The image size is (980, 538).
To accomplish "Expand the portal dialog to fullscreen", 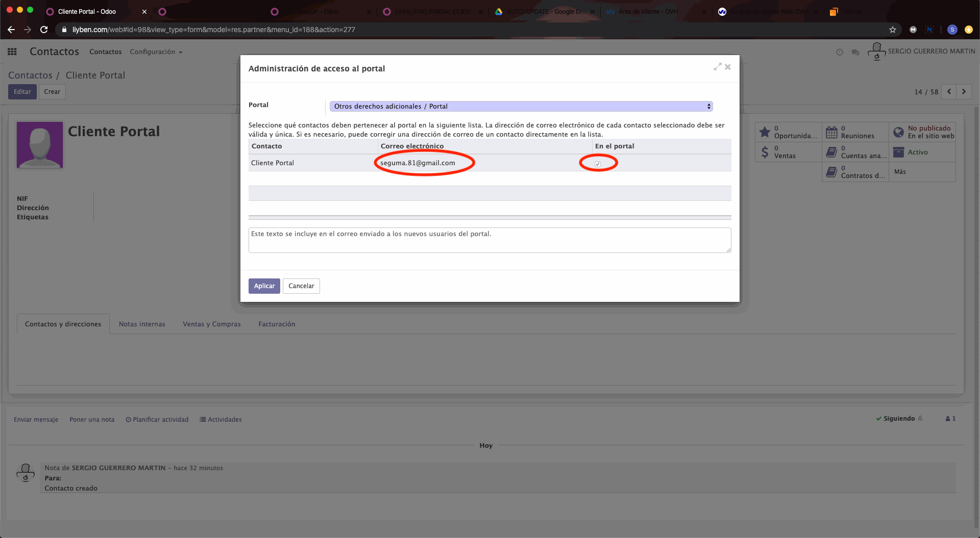I will [717, 67].
